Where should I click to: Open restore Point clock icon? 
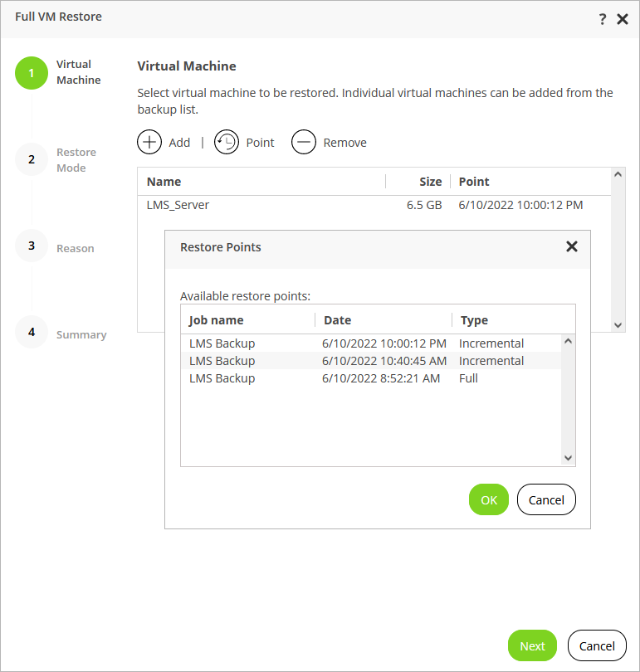tap(226, 143)
